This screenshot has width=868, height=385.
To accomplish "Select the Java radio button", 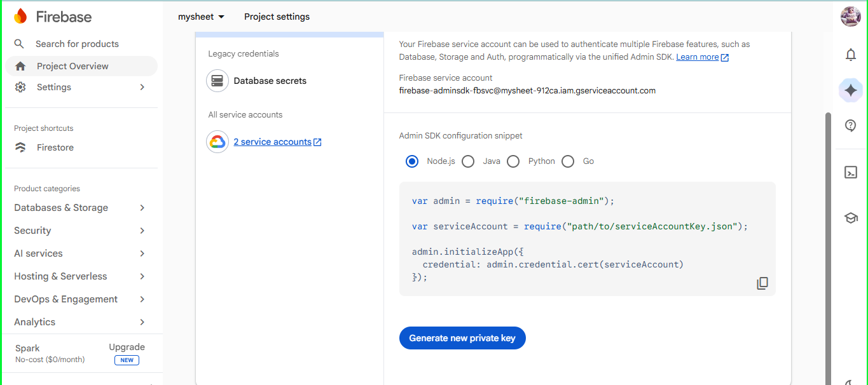I will pyautogui.click(x=468, y=161).
